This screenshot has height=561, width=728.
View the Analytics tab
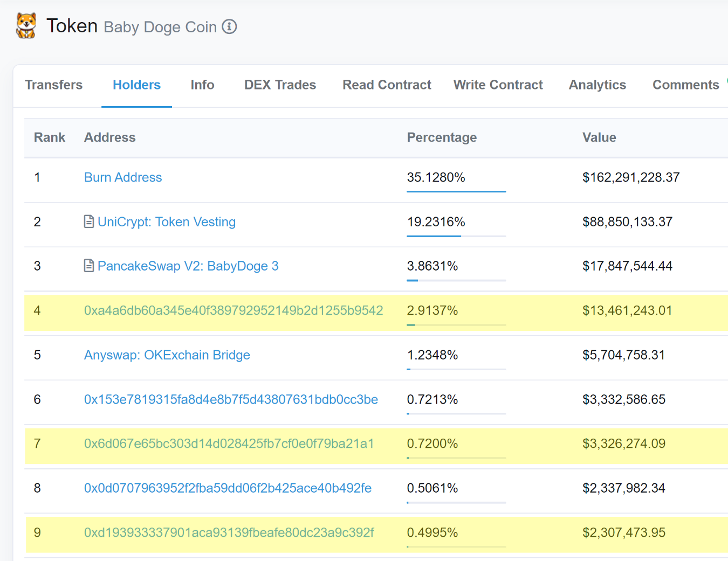597,85
